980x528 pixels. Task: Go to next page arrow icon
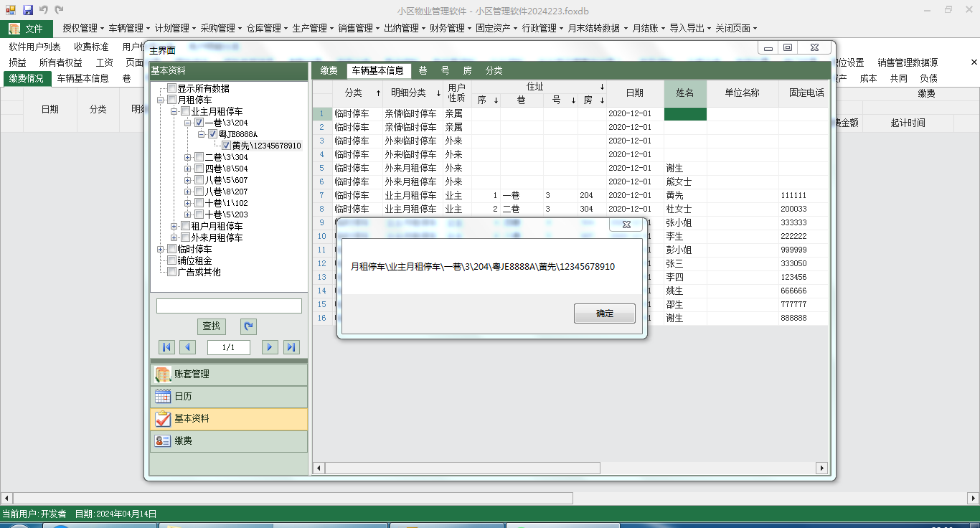point(270,347)
